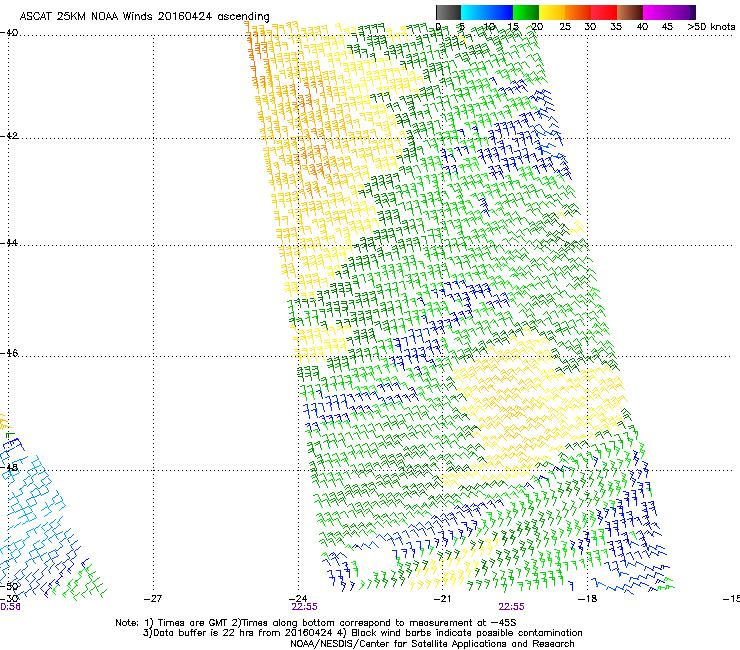Click the legend label '25'
The height and width of the screenshot is (650, 740).
click(565, 27)
